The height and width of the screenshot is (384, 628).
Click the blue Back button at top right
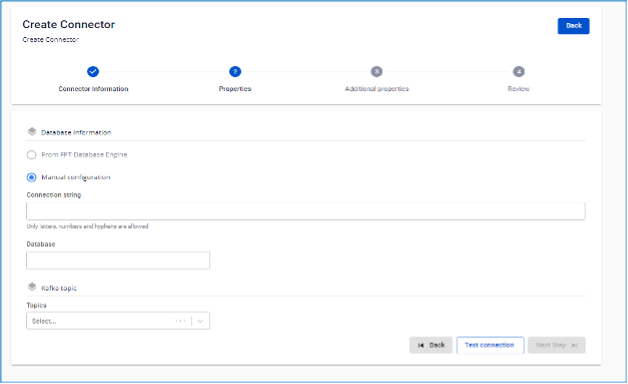[x=573, y=26]
